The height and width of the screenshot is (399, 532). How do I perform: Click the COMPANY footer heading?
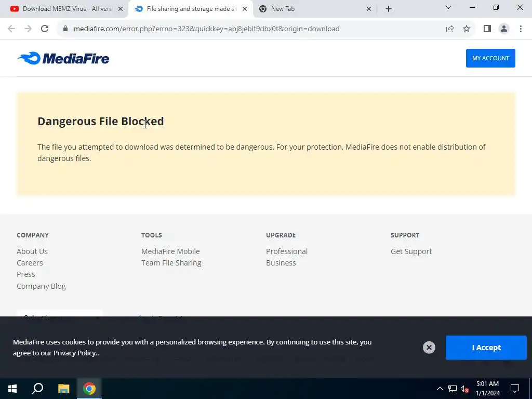[x=33, y=235]
